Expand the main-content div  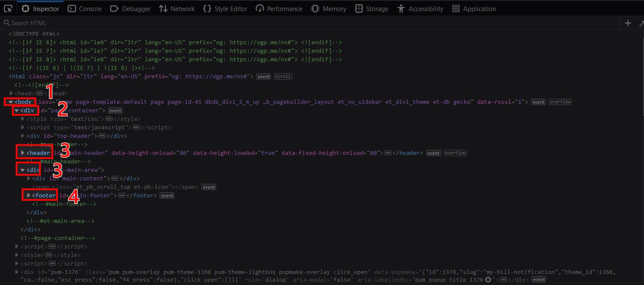coord(29,178)
